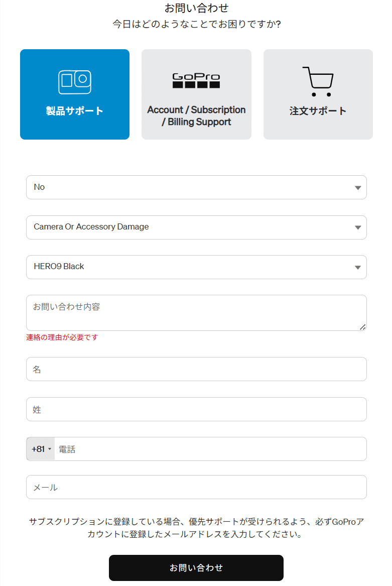Click the arrow on the No dropdown

click(x=358, y=188)
